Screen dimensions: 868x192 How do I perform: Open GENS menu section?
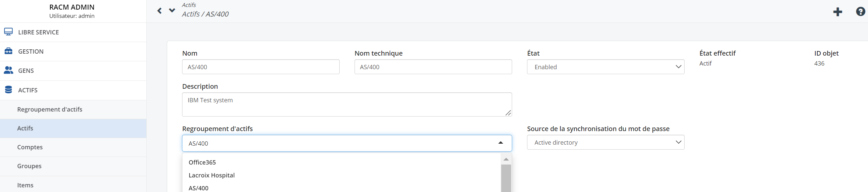(73, 71)
